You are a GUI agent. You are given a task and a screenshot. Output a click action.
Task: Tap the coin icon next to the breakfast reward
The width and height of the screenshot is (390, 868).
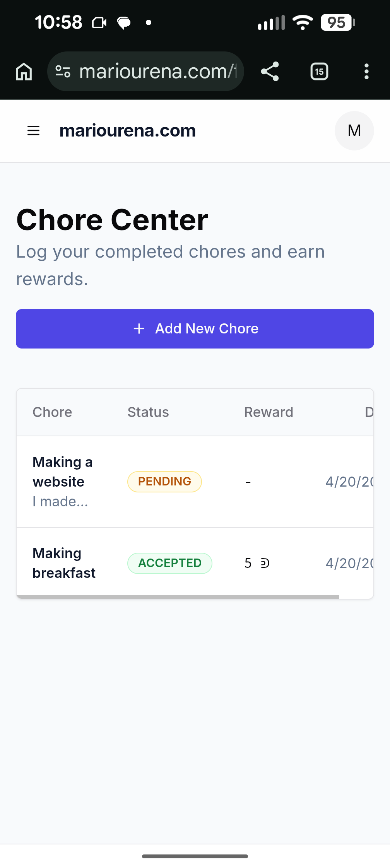pos(265,563)
